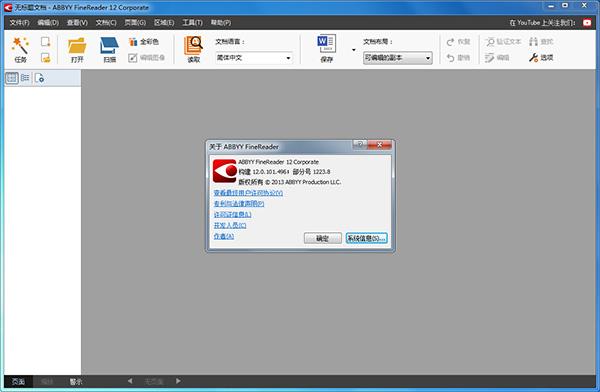Click 确定 (OK) in the About dialog
The width and height of the screenshot is (600, 392).
pyautogui.click(x=323, y=238)
